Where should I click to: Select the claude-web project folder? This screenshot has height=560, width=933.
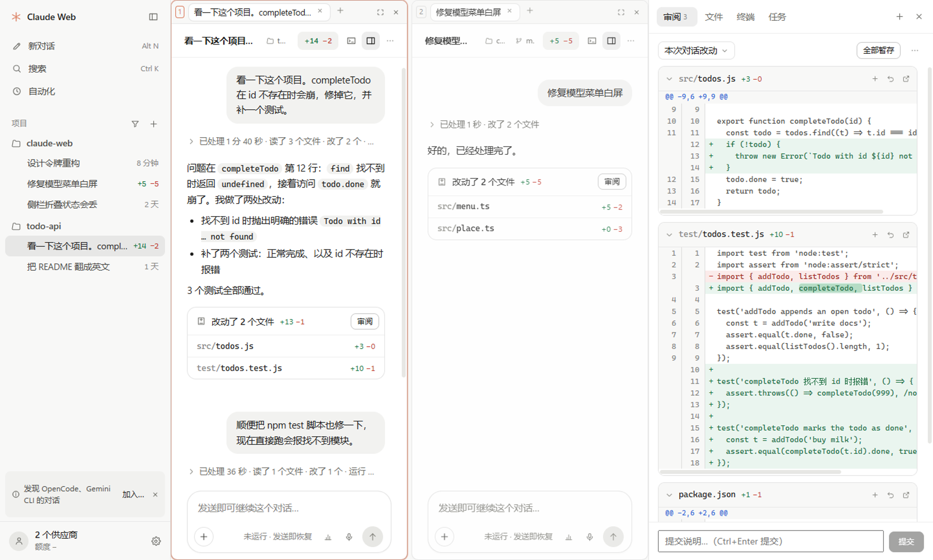[85, 143]
